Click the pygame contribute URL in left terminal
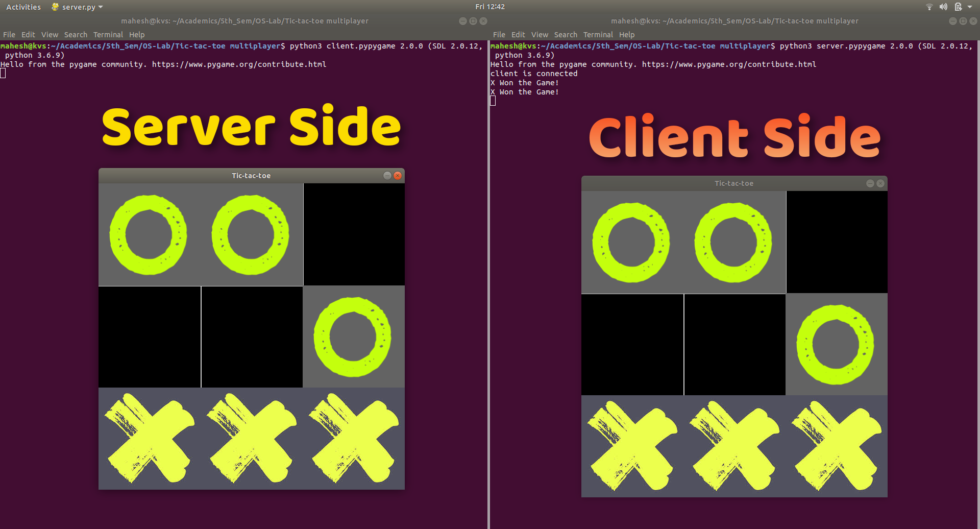Screen dimensions: 980x529 click(x=239, y=64)
